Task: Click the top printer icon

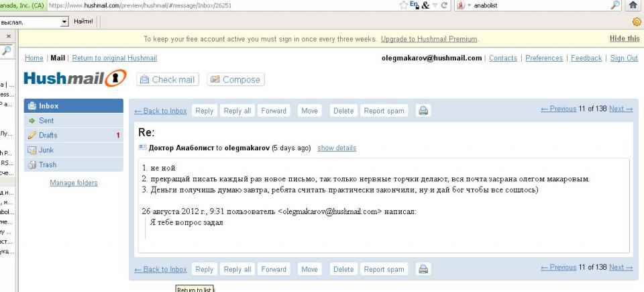Action: pos(423,111)
